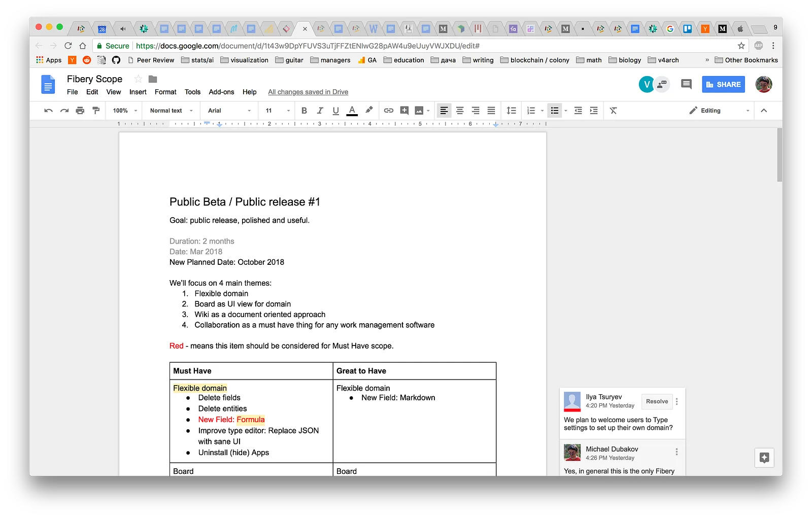The width and height of the screenshot is (812, 518).
Task: Bookmark this page with the star
Action: [x=741, y=46]
